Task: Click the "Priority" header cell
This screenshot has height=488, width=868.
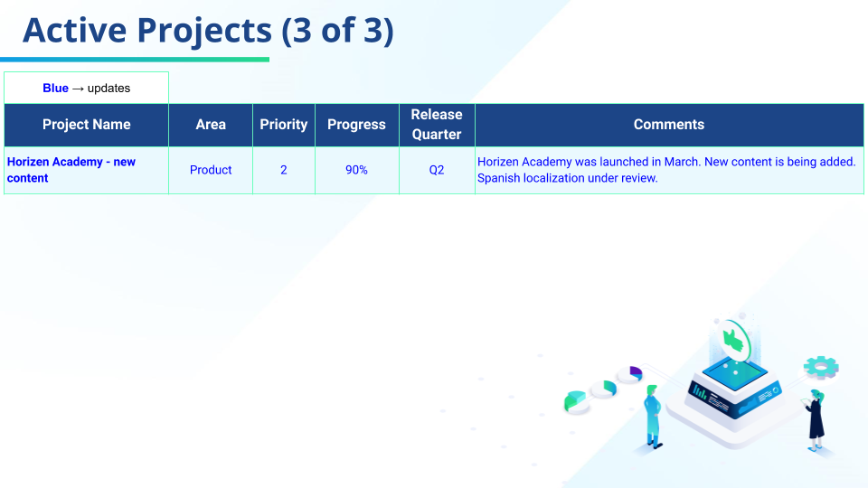Action: click(x=284, y=125)
